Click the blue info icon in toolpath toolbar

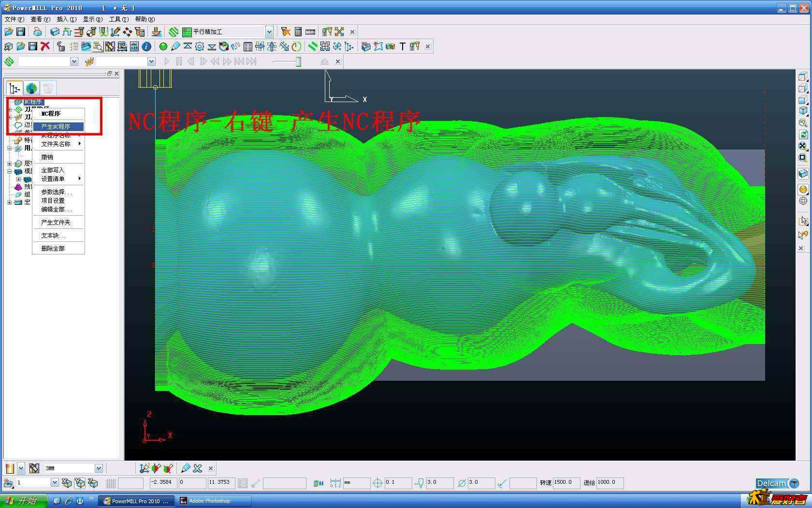click(146, 46)
